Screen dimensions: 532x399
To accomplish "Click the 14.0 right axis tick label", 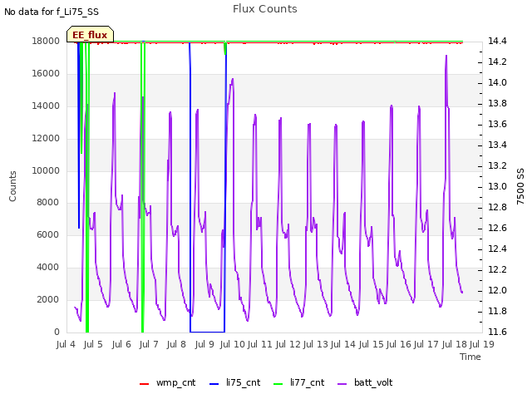I will point(497,82).
